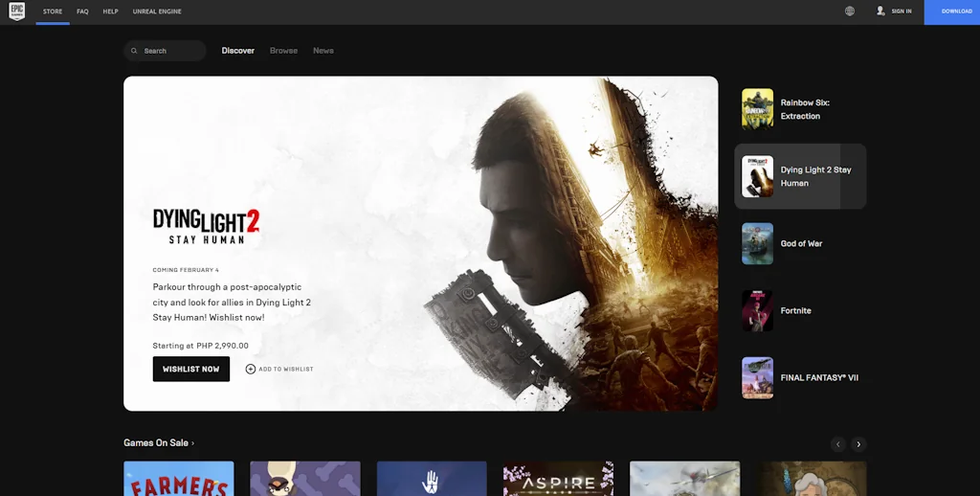Open the Unreal Engine link

point(157,11)
